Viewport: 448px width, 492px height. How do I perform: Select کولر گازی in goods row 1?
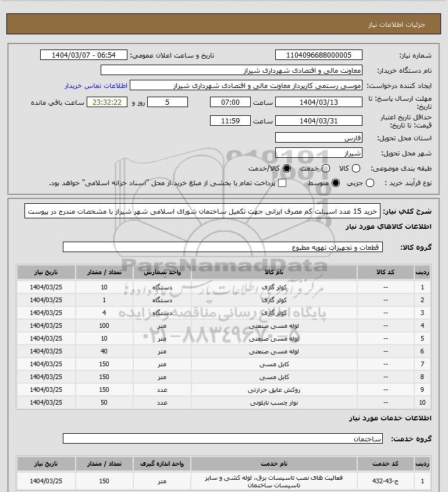tap(274, 287)
